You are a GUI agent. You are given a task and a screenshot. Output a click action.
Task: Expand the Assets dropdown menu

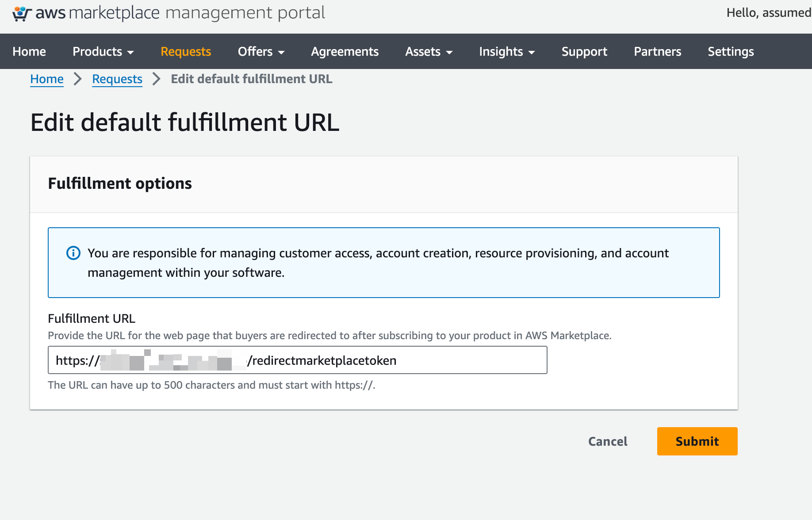click(x=429, y=51)
